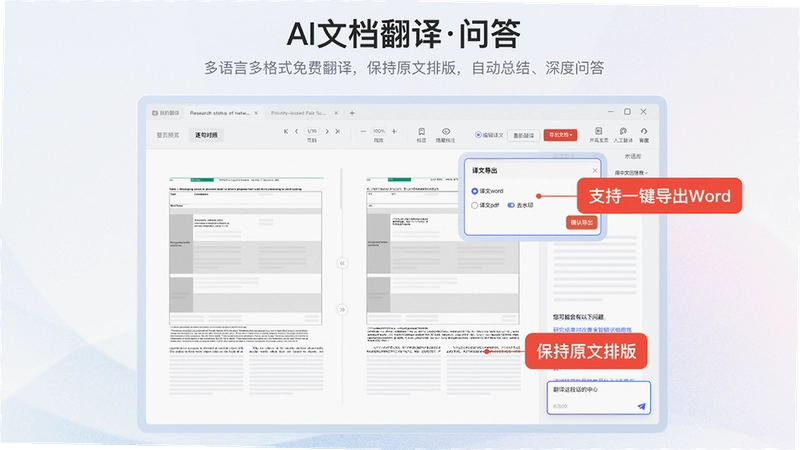Toggle the 去水印 watermark switch
This screenshot has width=800, height=450.
(511, 205)
